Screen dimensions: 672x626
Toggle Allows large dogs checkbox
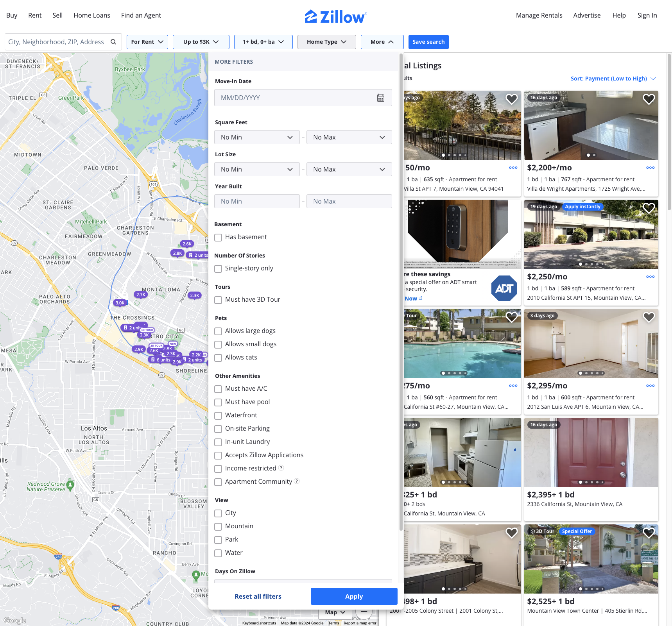[218, 331]
